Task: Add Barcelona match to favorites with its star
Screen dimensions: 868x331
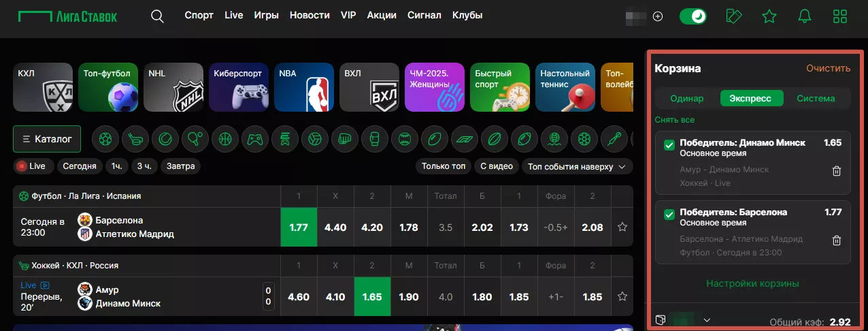Action: click(x=622, y=227)
